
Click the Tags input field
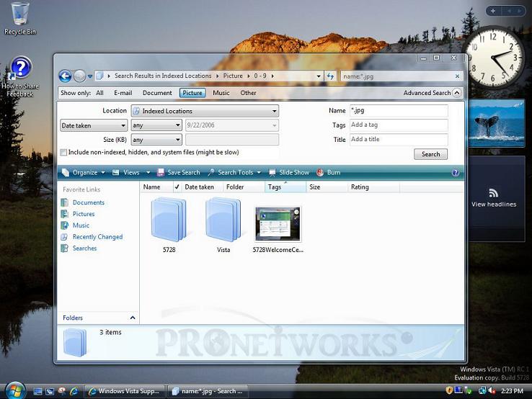[x=398, y=125]
